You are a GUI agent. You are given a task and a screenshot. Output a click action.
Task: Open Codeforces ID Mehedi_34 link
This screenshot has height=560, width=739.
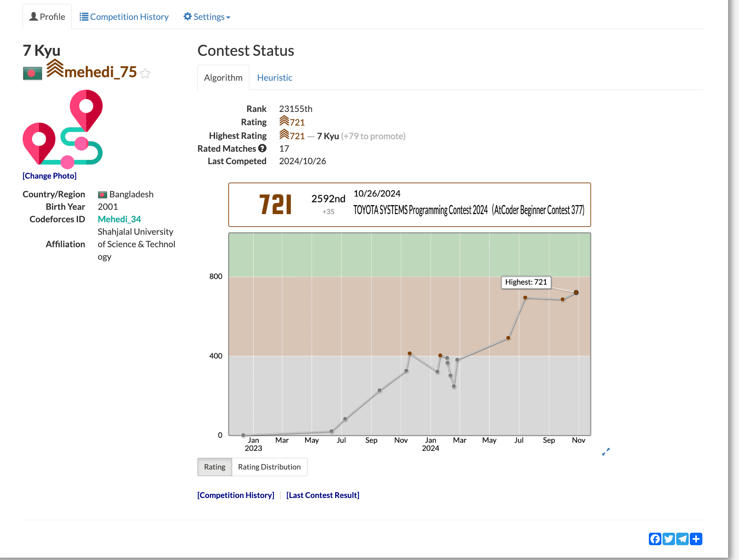pos(119,219)
